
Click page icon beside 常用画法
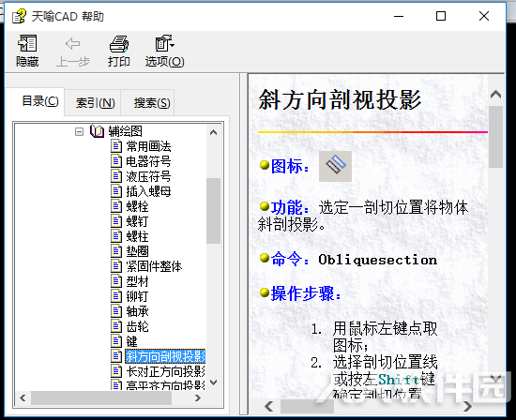click(115, 146)
